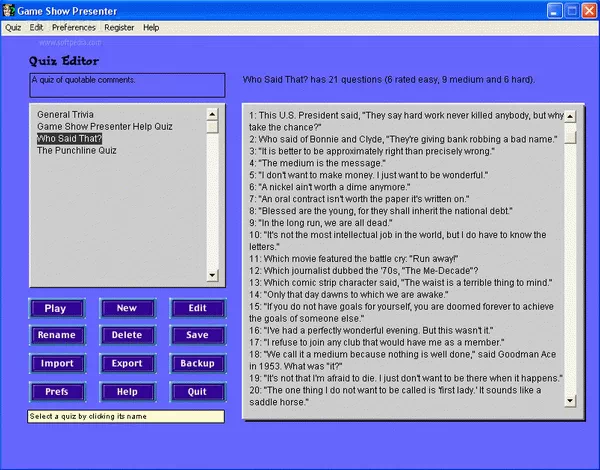This screenshot has height=470, width=600.
Task: Open Prefs from the button grid
Action: [55, 392]
